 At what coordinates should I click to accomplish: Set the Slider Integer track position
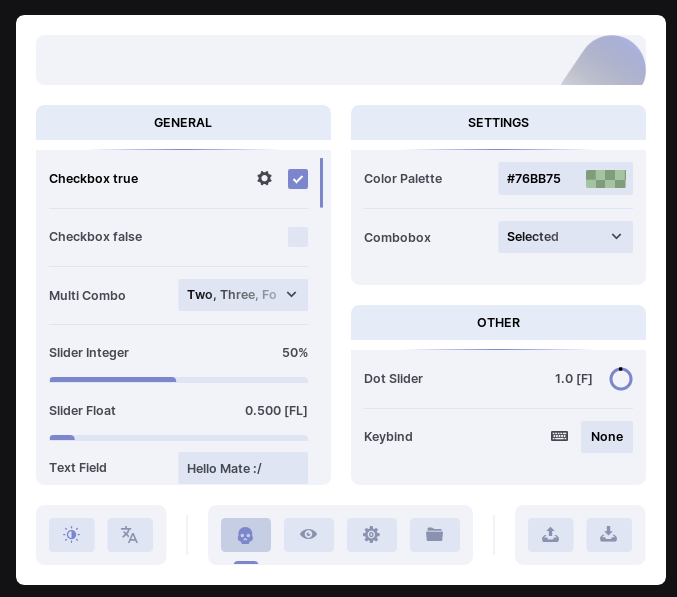pyautogui.click(x=179, y=380)
